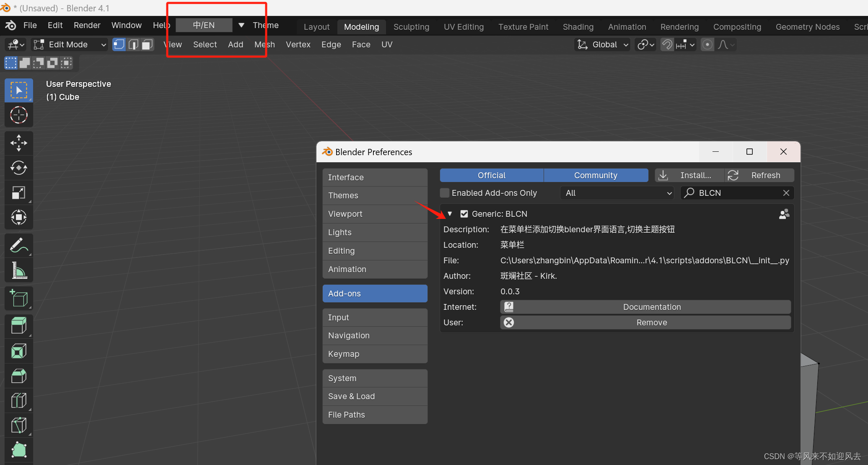Open the Themes preferences section
The width and height of the screenshot is (868, 465).
click(375, 195)
